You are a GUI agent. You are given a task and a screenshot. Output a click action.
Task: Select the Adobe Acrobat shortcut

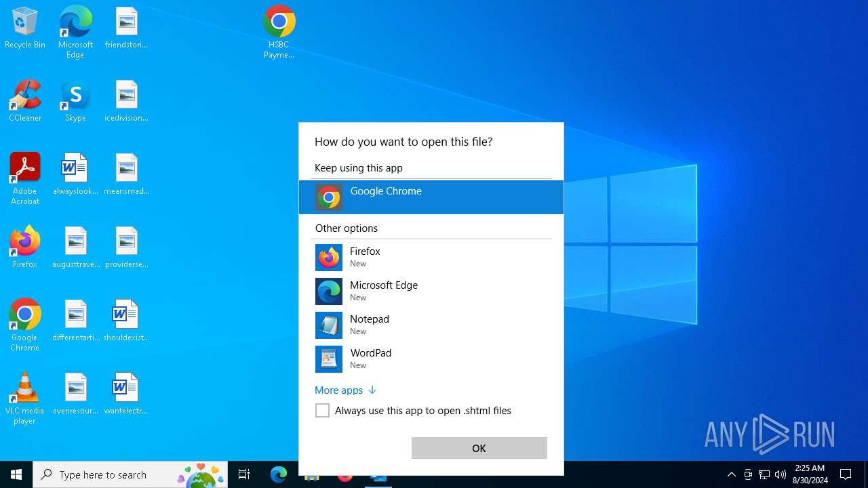(25, 179)
